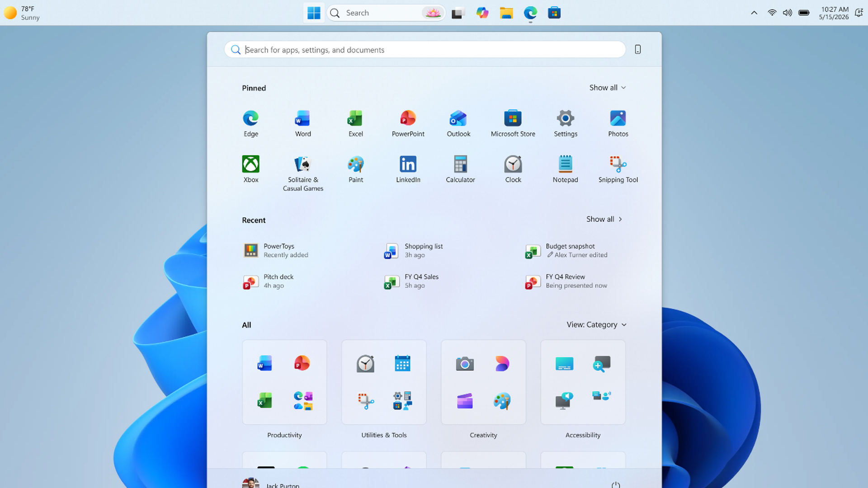Open the Budget snapshot workbook
This screenshot has height=488, width=868.
[567, 250]
